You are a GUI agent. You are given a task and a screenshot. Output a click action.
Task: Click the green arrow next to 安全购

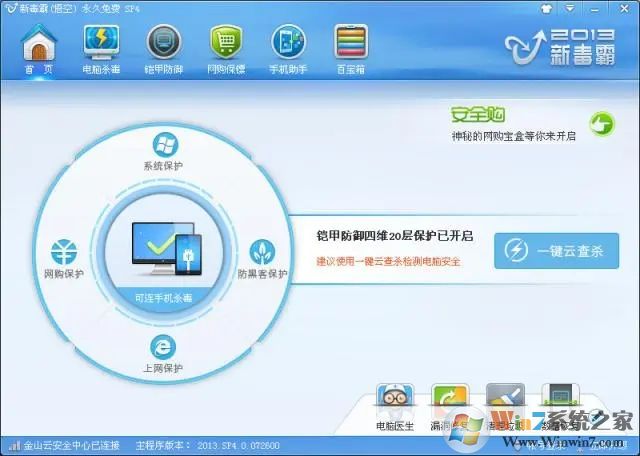(602, 124)
